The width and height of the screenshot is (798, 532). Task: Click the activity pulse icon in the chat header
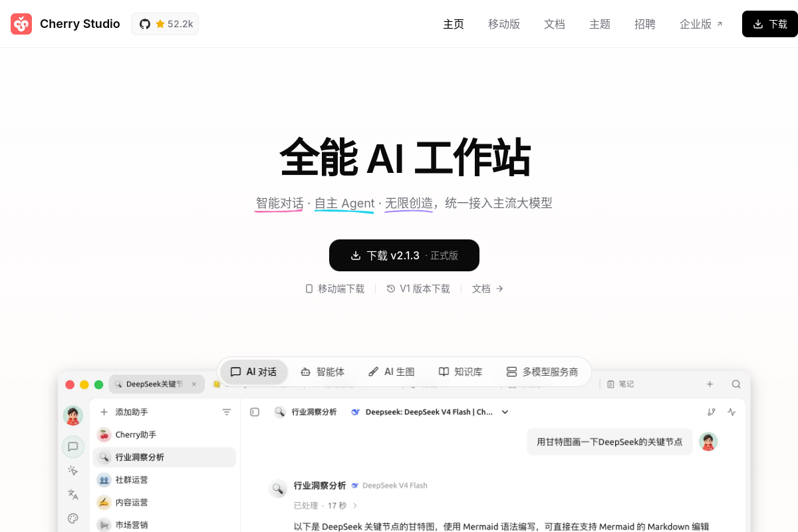click(x=731, y=412)
